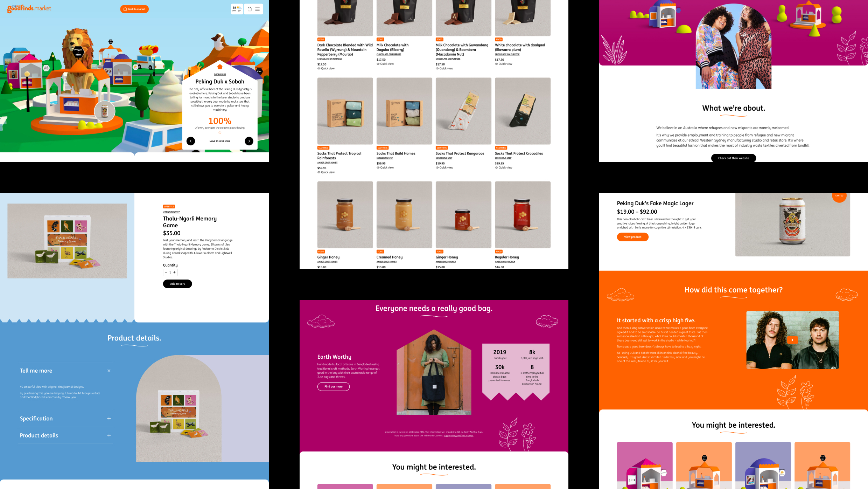Click the Quick view icon on Dark Chocolate product
Screen dimensions: 868x489
click(319, 69)
